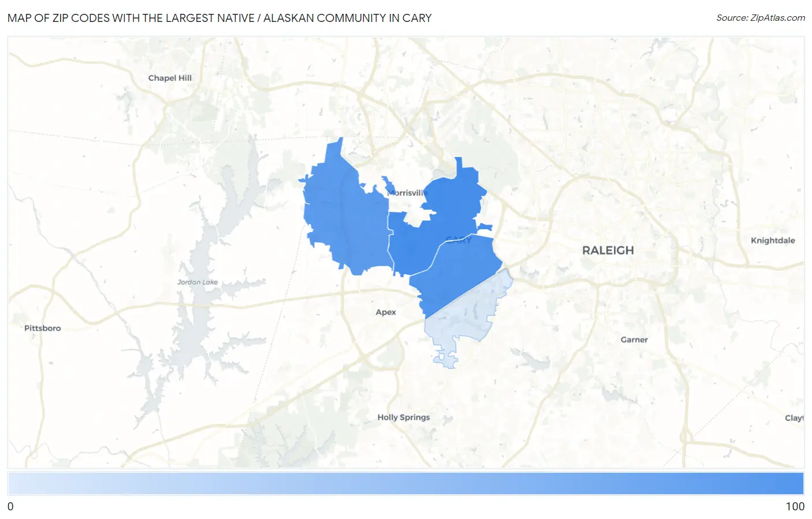
Task: Click the Holly Springs label
Action: [x=404, y=417]
